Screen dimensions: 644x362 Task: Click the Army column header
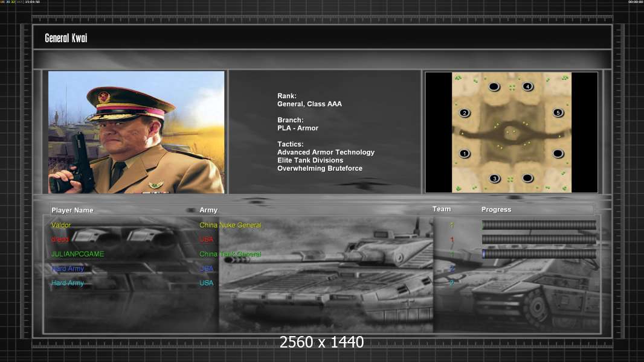click(x=208, y=210)
